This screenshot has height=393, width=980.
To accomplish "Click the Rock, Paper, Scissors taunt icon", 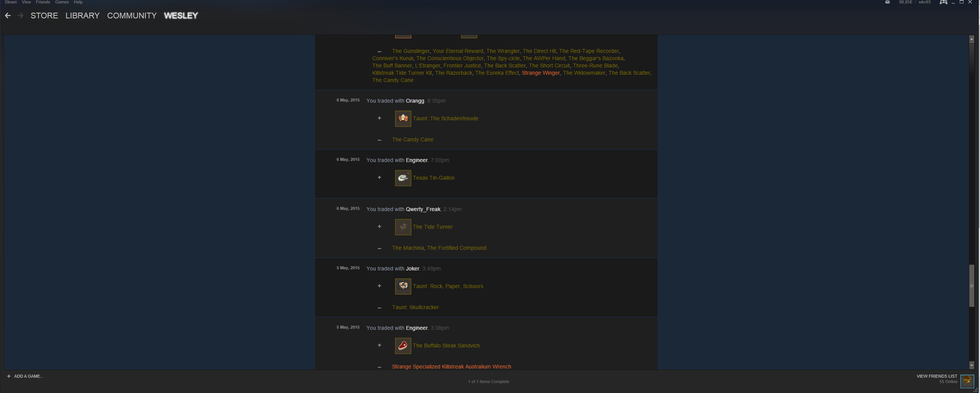I will (x=403, y=287).
